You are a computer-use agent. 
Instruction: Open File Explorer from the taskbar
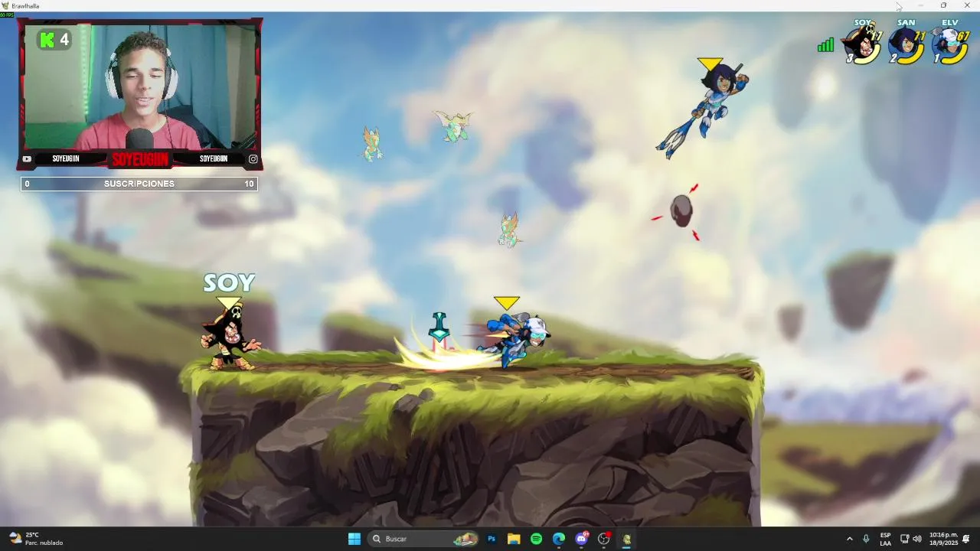514,539
